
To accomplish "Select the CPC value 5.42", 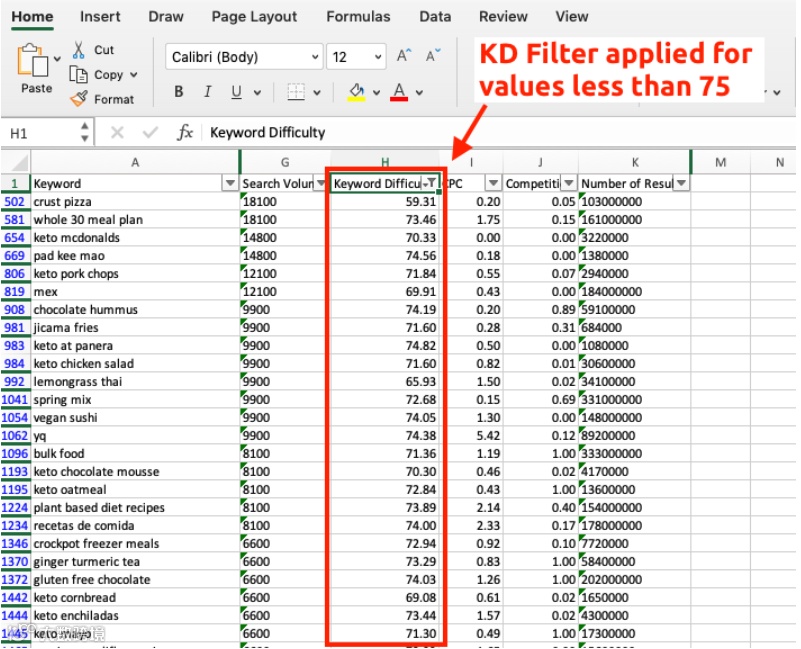I will (473, 436).
